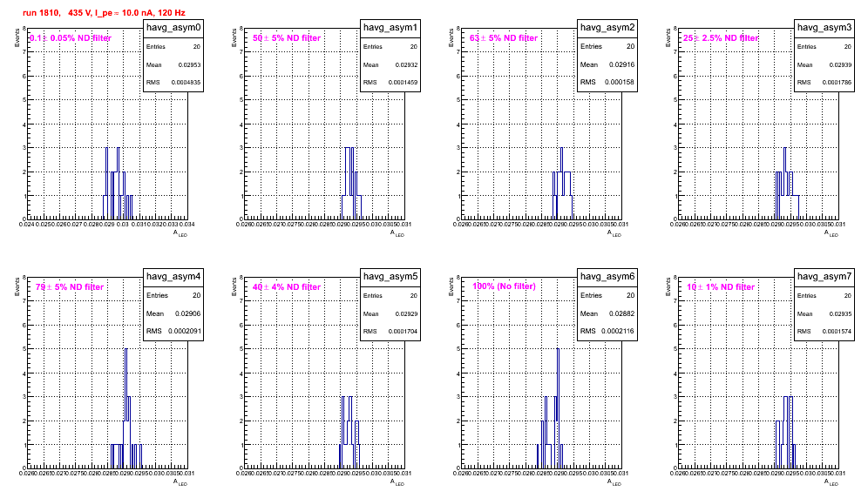This screenshot has height=498, width=868.
Task: Click Mean 0.02939 in havg_asym3 stats
Action: point(824,64)
